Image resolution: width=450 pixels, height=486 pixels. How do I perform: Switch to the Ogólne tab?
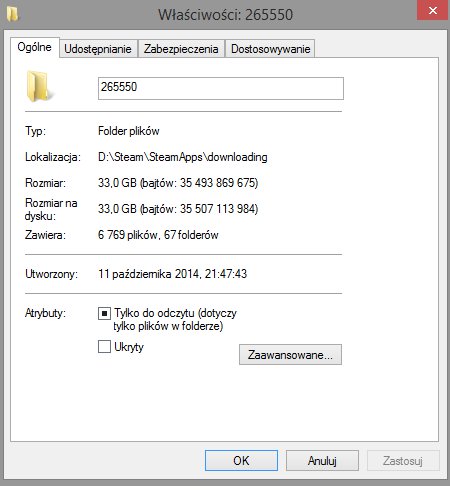click(35, 47)
